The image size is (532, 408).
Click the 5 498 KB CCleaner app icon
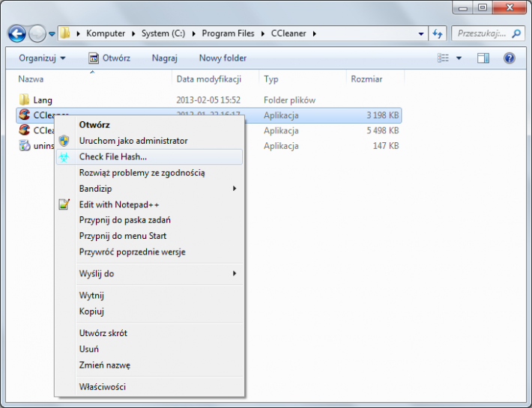coord(25,130)
